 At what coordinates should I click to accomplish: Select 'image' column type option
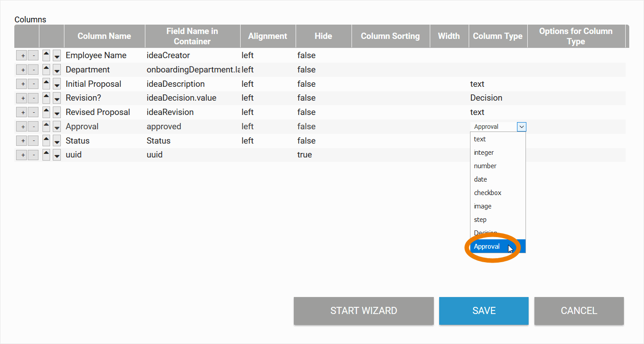pos(483,206)
